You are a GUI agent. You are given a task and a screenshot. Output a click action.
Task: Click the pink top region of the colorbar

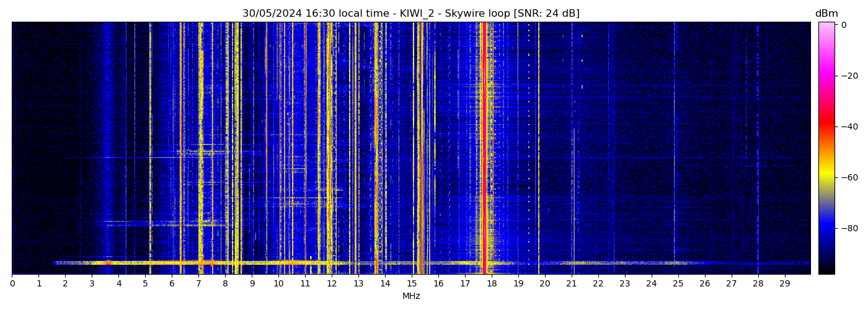[x=826, y=31]
